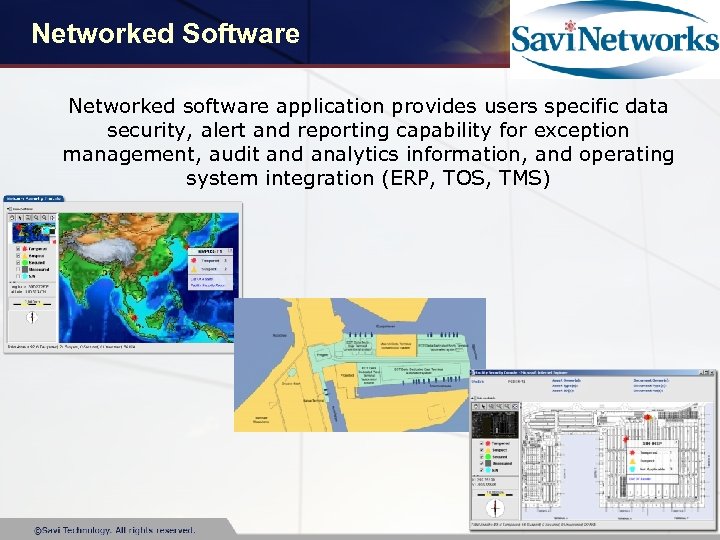Select pointer arrow tool in Facility Security Console

(483, 406)
